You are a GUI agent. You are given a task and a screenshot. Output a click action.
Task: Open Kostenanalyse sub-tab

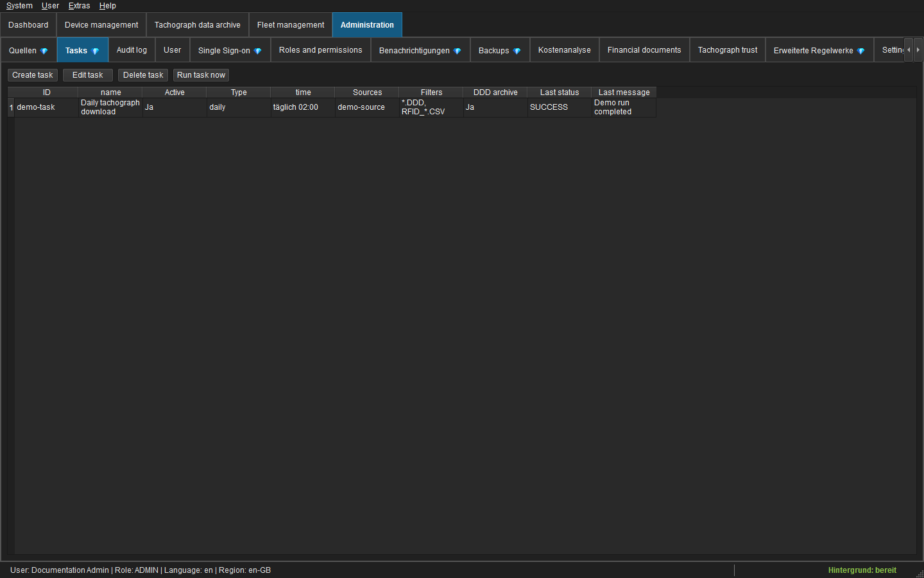[x=565, y=50]
